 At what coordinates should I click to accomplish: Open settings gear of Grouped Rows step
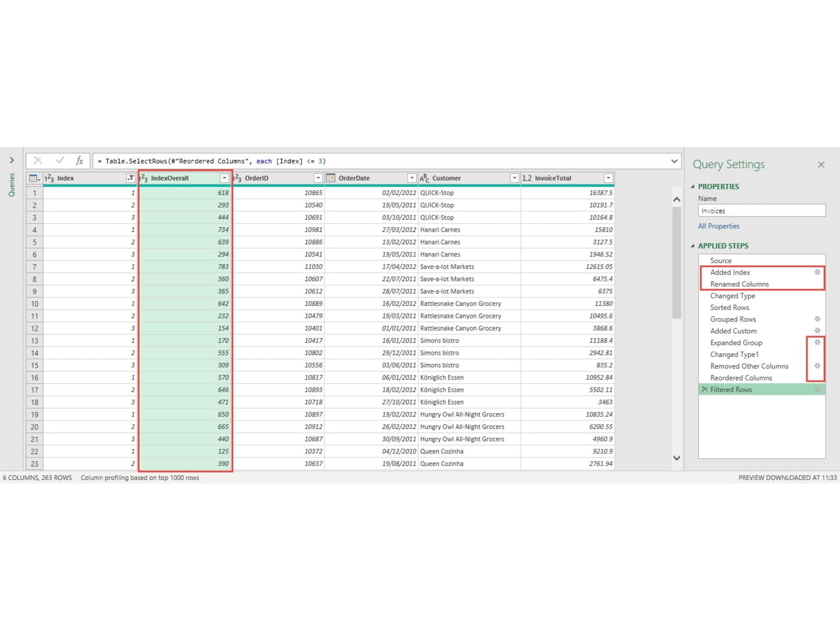pyautogui.click(x=817, y=319)
